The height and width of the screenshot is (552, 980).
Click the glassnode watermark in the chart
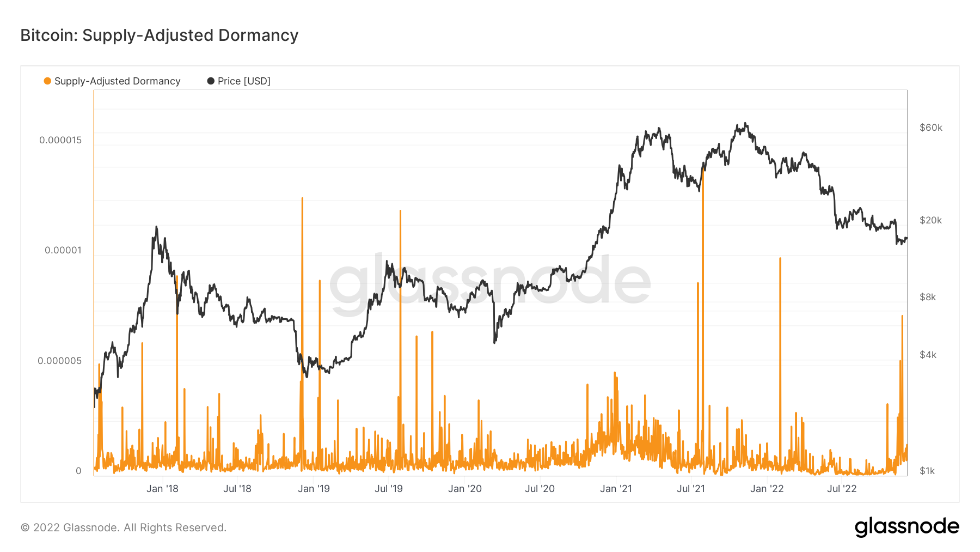[490, 283]
